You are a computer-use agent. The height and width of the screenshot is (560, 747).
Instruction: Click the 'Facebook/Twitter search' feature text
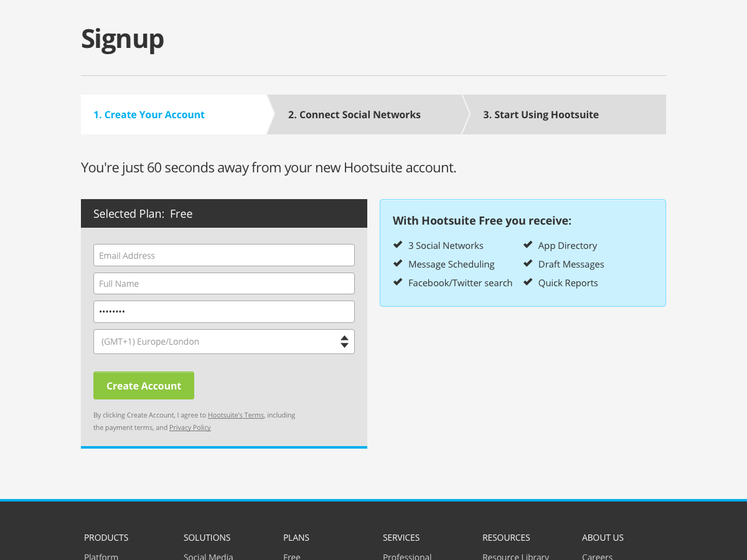click(x=460, y=283)
